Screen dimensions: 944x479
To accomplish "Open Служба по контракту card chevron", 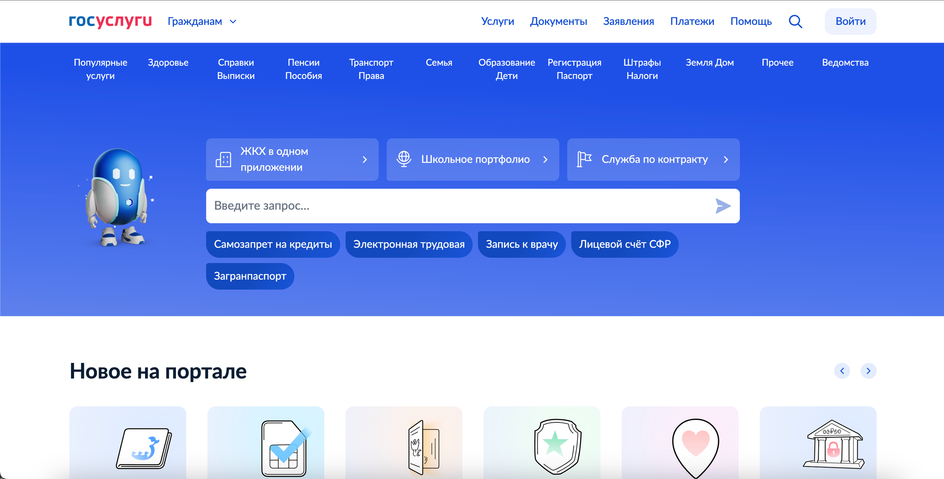I will point(725,159).
